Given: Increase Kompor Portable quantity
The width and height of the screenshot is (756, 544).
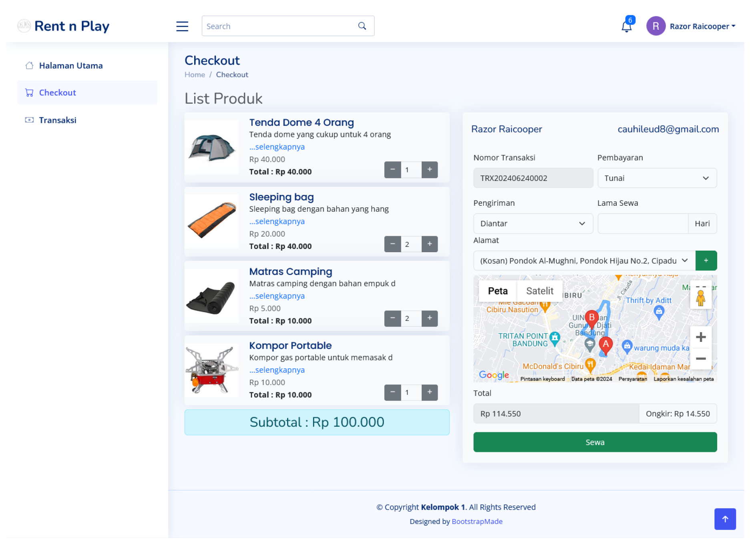Looking at the screenshot, I should coord(429,393).
